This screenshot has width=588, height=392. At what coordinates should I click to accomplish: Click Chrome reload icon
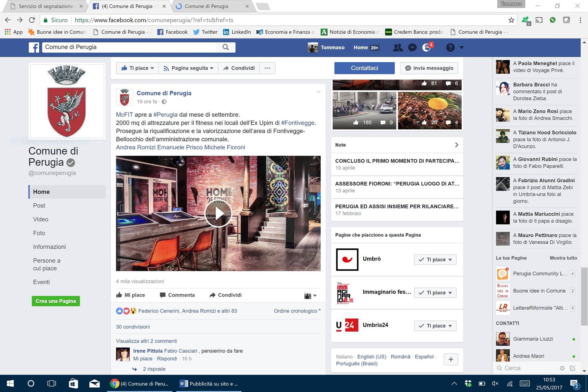(32, 20)
